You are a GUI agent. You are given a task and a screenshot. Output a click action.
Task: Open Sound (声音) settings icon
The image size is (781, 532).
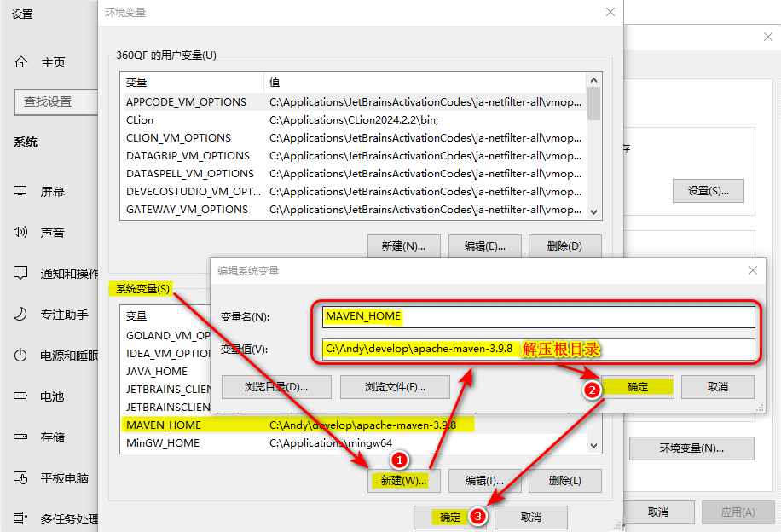point(21,232)
